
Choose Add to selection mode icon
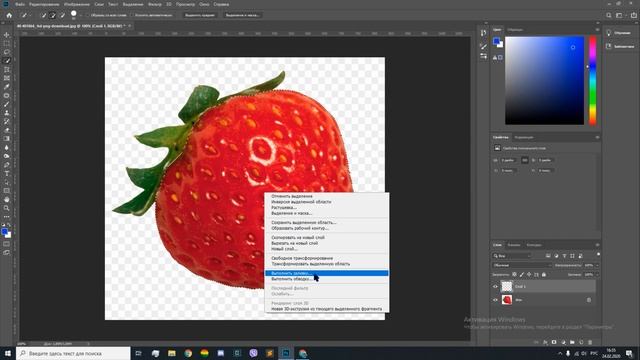tap(53, 15)
